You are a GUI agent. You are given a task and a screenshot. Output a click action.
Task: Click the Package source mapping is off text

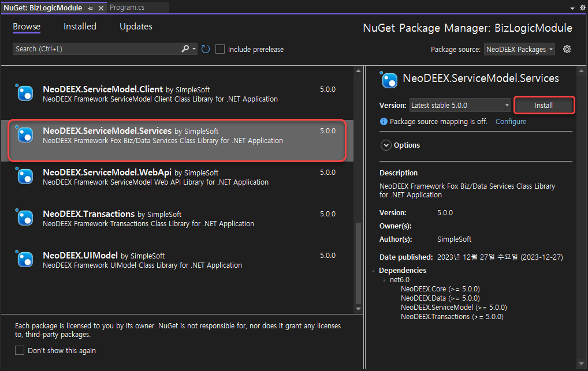(x=438, y=121)
